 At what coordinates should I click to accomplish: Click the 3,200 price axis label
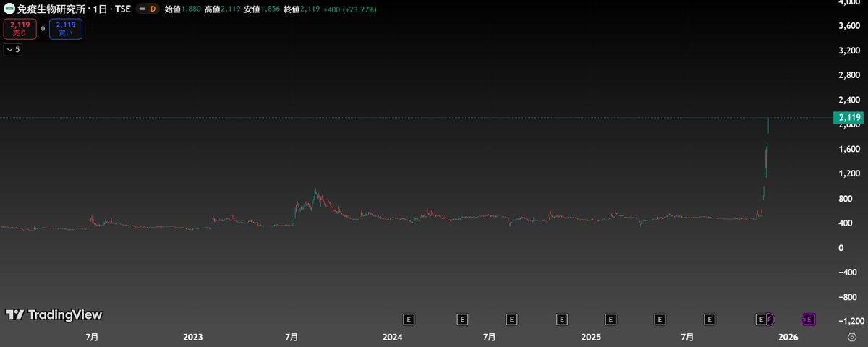tap(849, 51)
